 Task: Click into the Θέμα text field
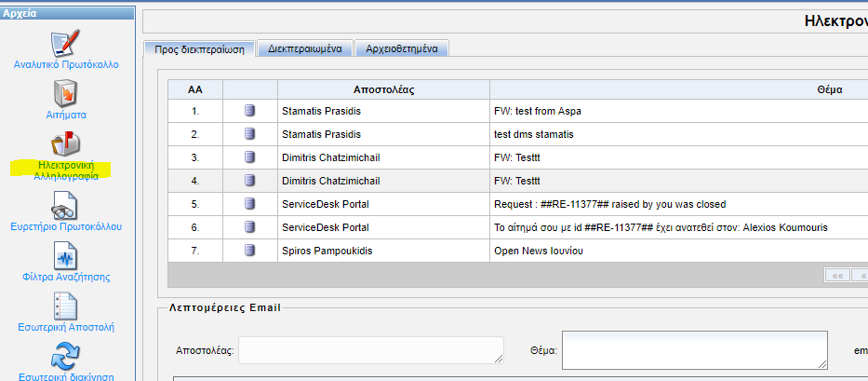click(x=694, y=349)
